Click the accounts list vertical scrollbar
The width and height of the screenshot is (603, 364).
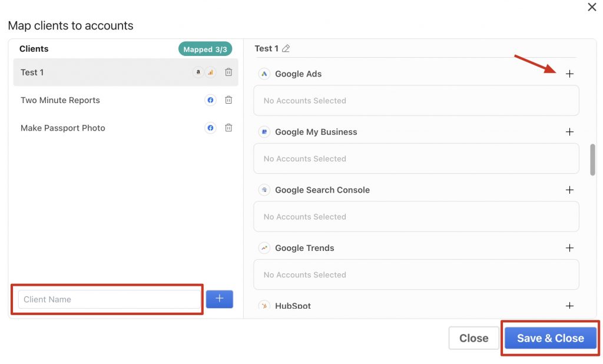tap(592, 160)
